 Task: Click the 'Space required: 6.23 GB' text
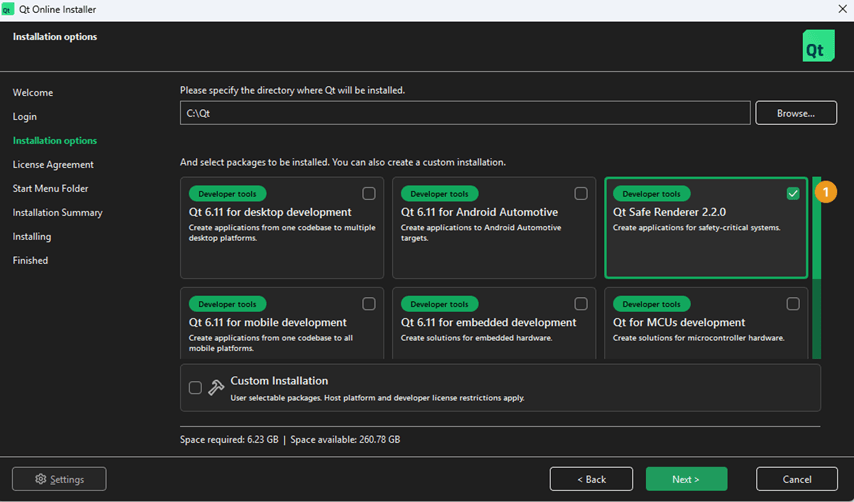tap(229, 439)
